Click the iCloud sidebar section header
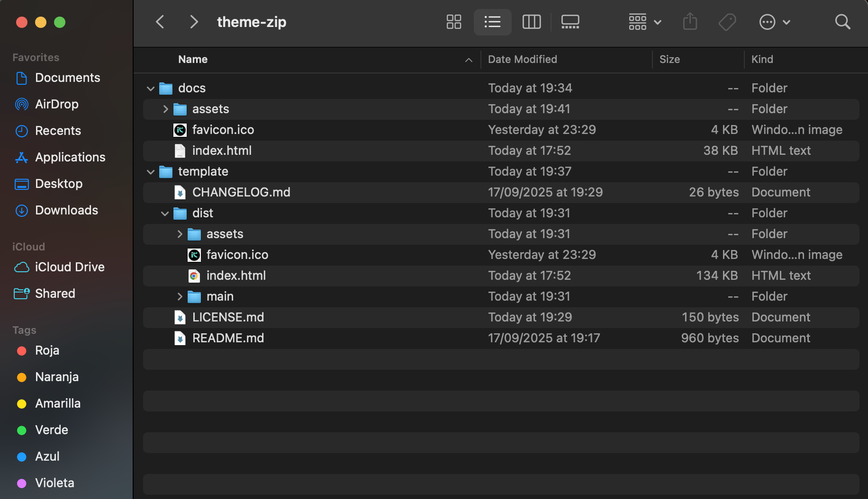The image size is (868, 499). click(28, 247)
